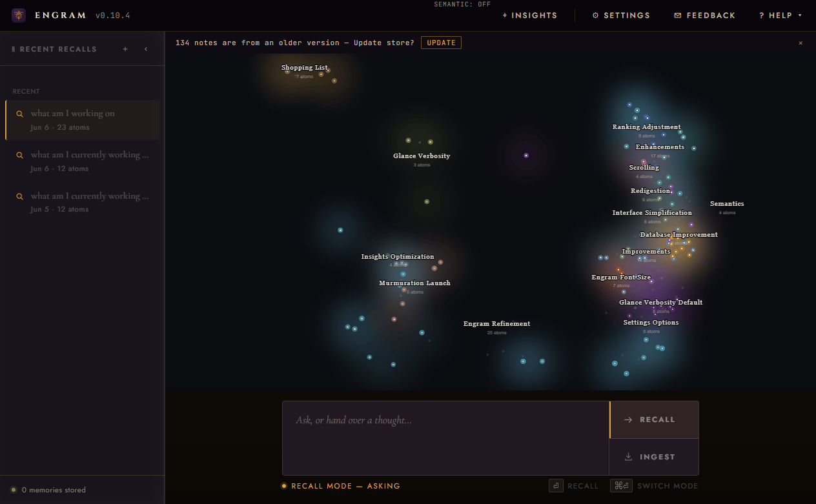Select the Glance Verbosity cluster label
This screenshot has width=816, height=504.
[x=422, y=156]
